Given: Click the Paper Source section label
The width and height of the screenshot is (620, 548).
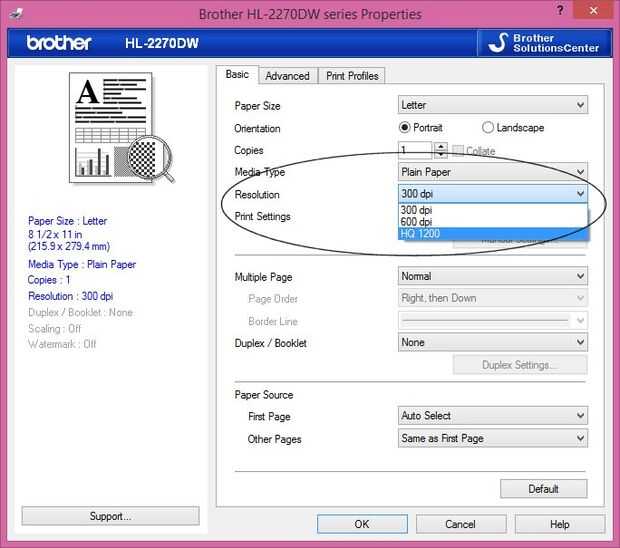Looking at the screenshot, I should coord(264,395).
